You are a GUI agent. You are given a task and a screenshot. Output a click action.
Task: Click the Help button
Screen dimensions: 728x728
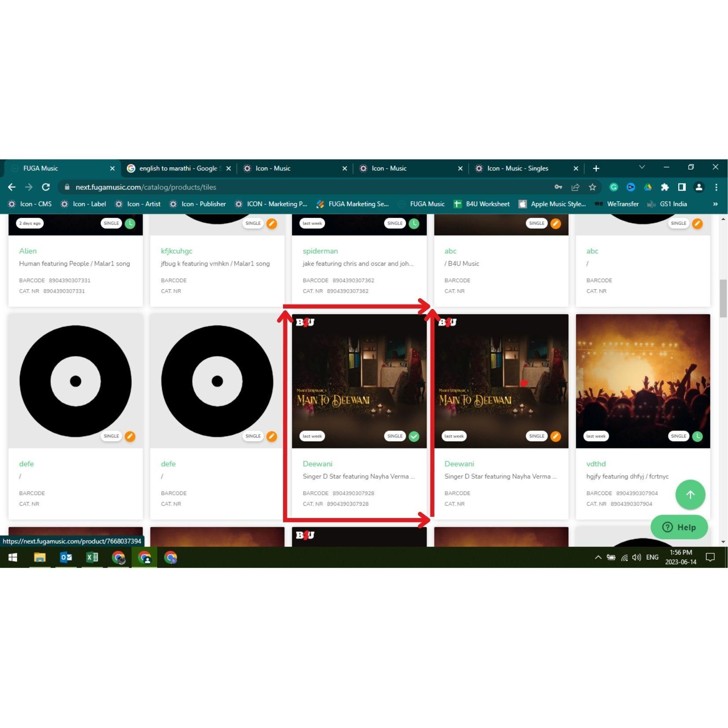679,527
